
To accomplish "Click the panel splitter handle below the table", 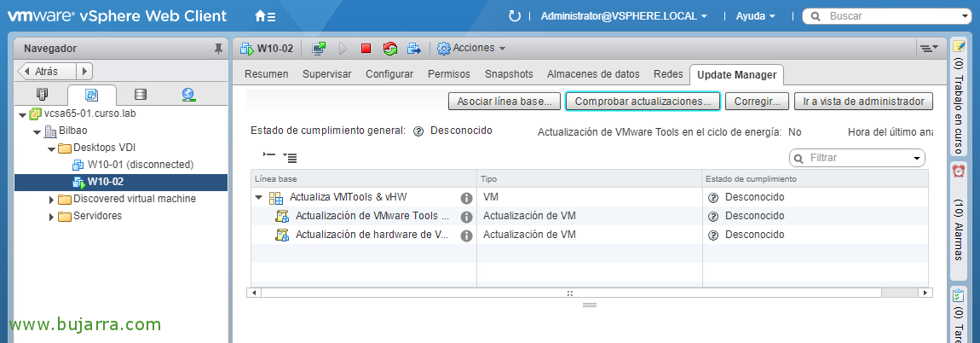I will [x=590, y=305].
